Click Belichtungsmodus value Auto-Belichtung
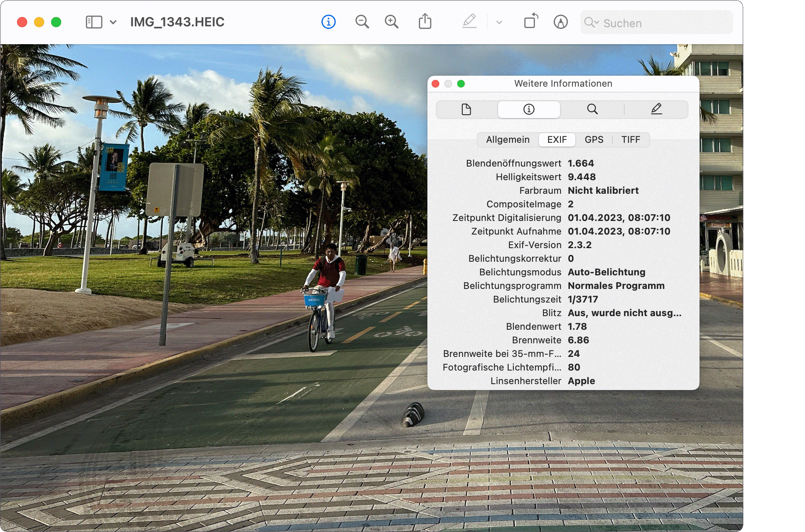The height and width of the screenshot is (532, 805). coord(606,272)
